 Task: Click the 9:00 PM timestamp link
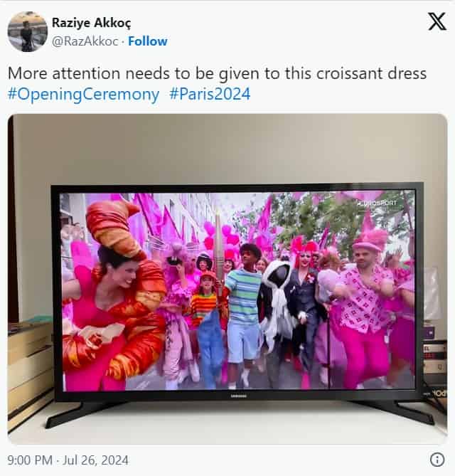(x=30, y=460)
